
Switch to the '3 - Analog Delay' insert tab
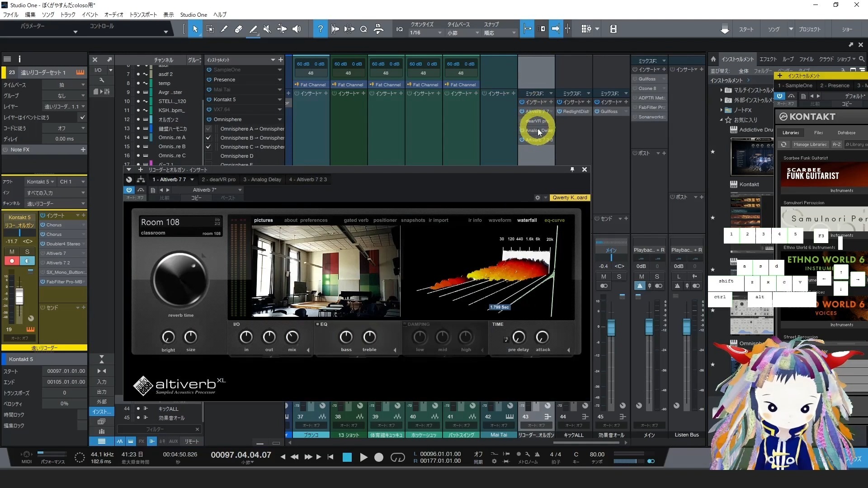coord(262,179)
